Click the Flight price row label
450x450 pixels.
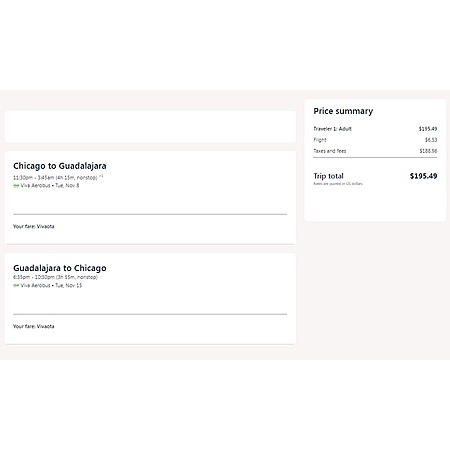pyautogui.click(x=320, y=140)
